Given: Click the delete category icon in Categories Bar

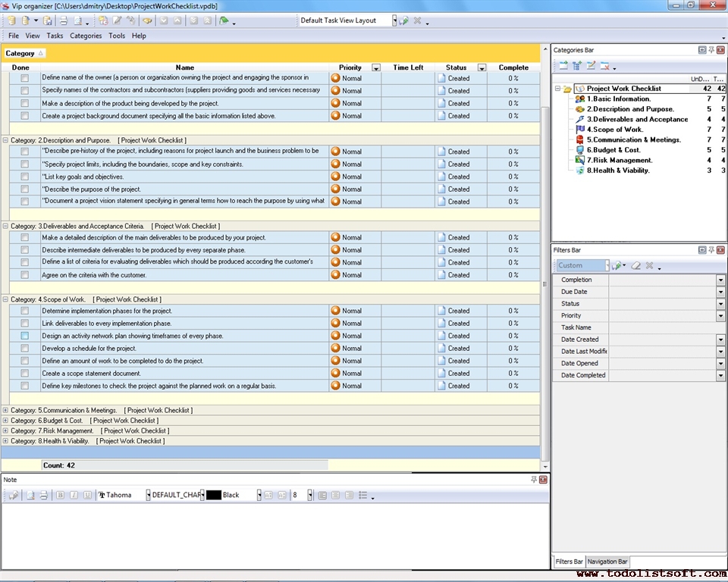Looking at the screenshot, I should tap(605, 66).
